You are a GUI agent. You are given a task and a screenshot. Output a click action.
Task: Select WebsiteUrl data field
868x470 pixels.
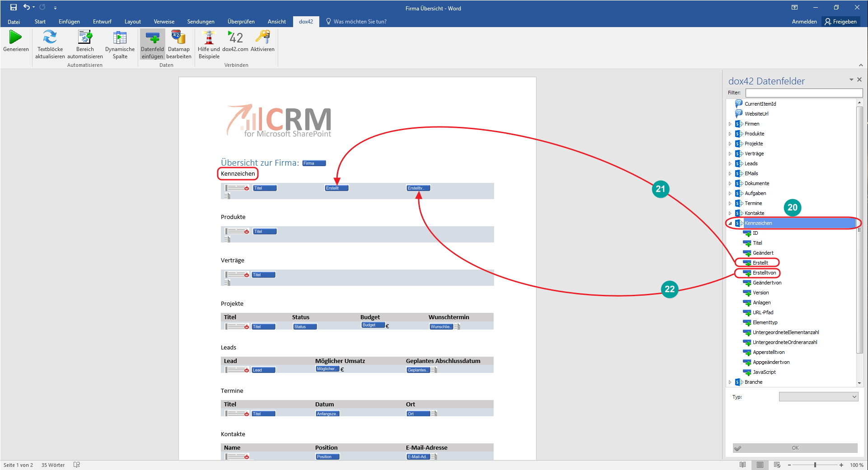[x=756, y=114]
